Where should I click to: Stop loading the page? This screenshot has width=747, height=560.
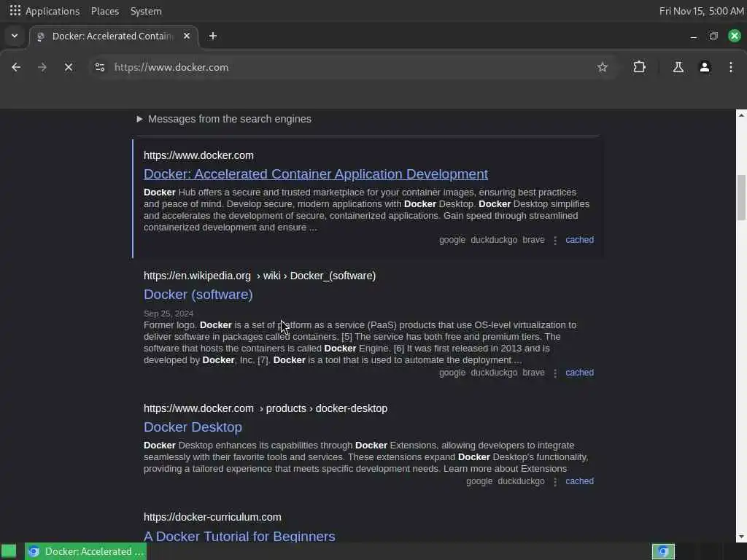coord(68,67)
